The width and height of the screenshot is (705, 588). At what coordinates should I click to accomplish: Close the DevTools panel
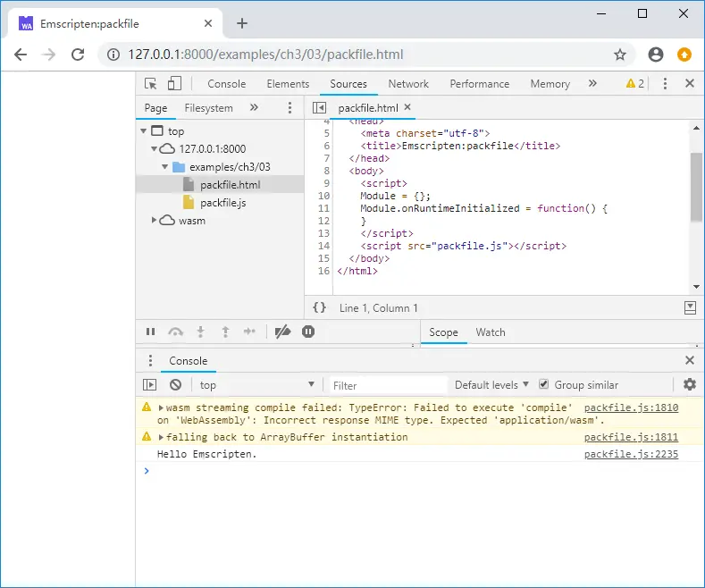coord(690,83)
